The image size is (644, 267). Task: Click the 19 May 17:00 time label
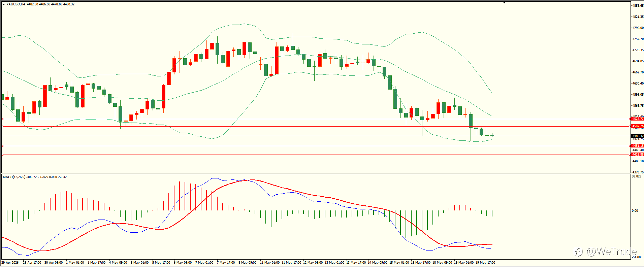pyautogui.click(x=485, y=263)
